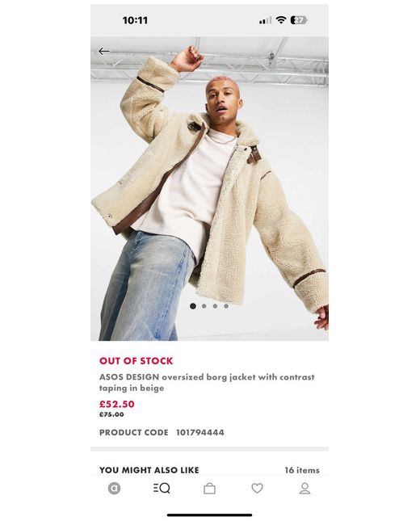Tap the 16 items link
This screenshot has height=525, width=420.
click(302, 470)
